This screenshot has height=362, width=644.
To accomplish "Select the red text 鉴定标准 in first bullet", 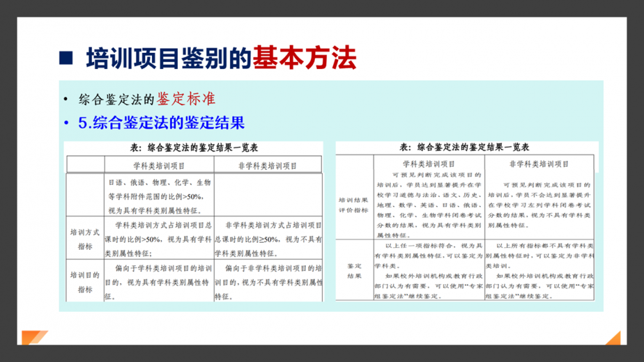I will tap(185, 99).
